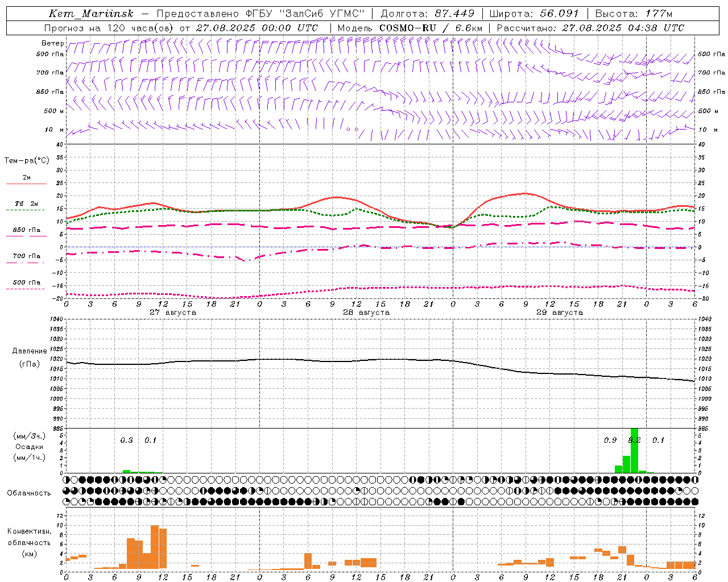The image size is (728, 582).
Task: Click the "(мм/3ч.)" precipitation unit label
Action: [30, 436]
